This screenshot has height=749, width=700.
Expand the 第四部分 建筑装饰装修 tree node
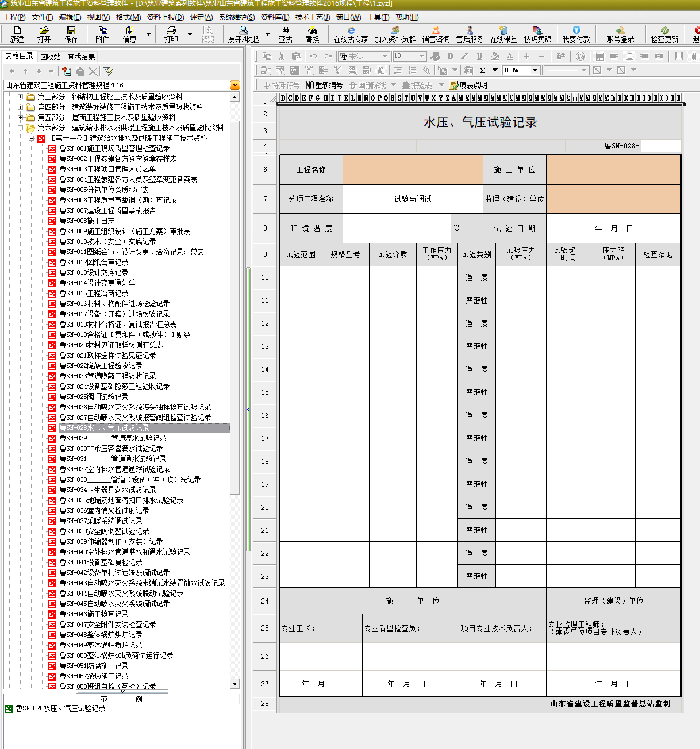click(21, 107)
